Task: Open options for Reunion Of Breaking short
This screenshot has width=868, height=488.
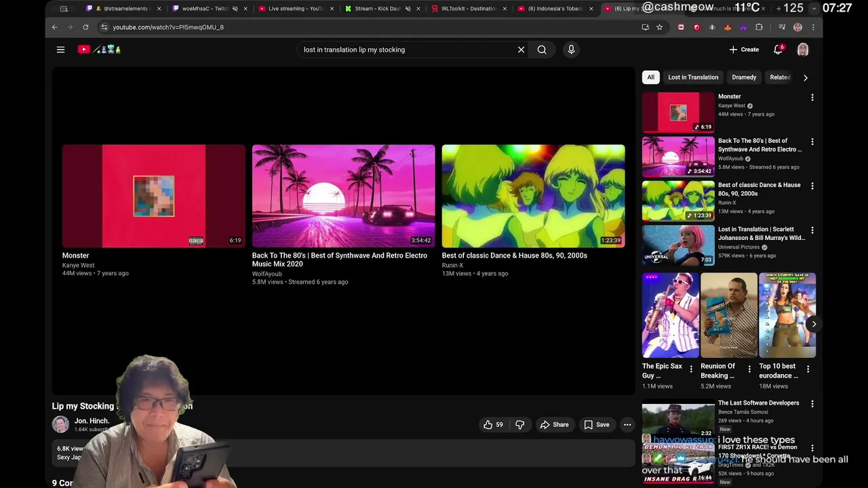Action: click(749, 369)
